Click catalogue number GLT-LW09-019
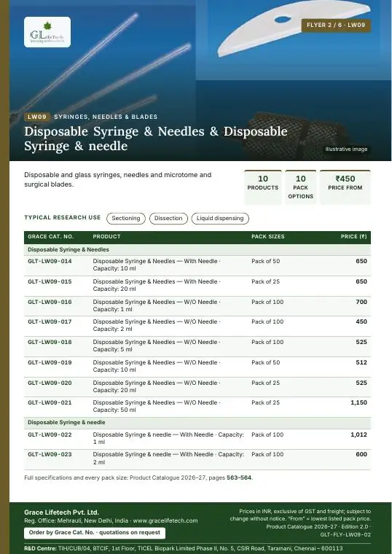392x554 pixels. 50,362
